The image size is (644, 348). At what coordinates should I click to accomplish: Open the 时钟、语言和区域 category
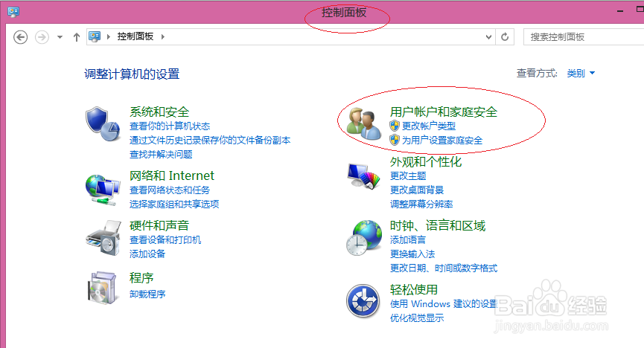point(438,225)
